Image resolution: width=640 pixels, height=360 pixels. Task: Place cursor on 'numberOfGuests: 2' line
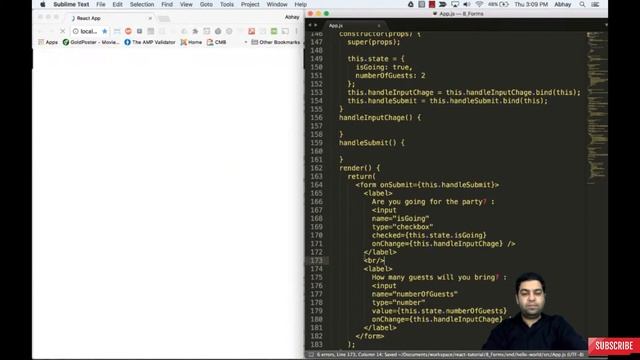click(390, 76)
